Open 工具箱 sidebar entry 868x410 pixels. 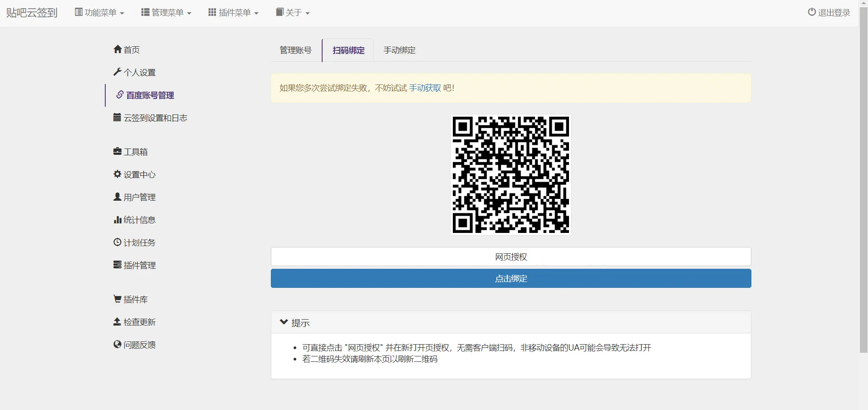pos(136,152)
